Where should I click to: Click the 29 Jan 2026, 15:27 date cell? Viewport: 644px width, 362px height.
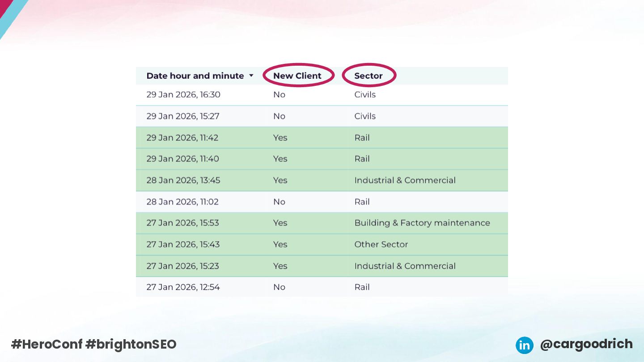point(183,116)
